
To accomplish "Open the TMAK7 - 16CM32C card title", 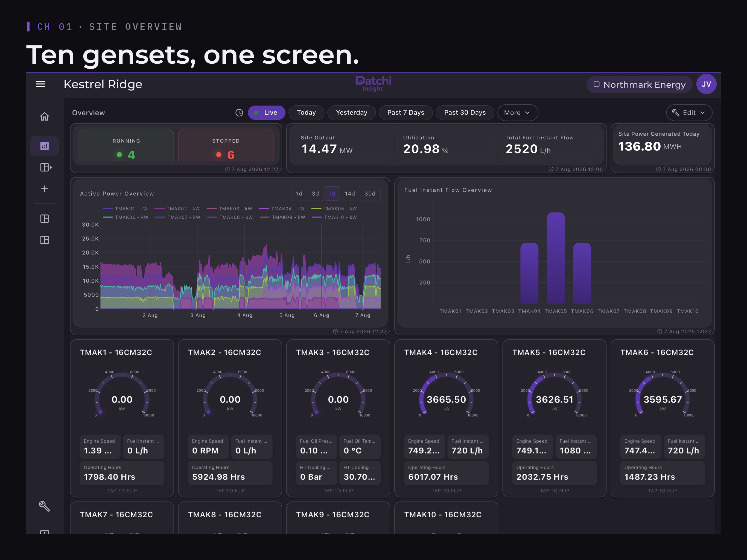I will tap(116, 514).
